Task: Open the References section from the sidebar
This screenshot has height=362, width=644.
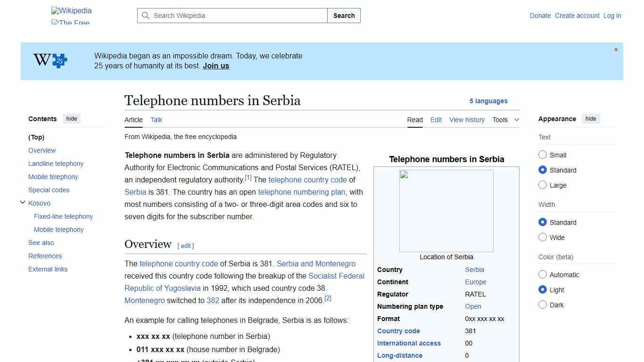Action: click(45, 256)
